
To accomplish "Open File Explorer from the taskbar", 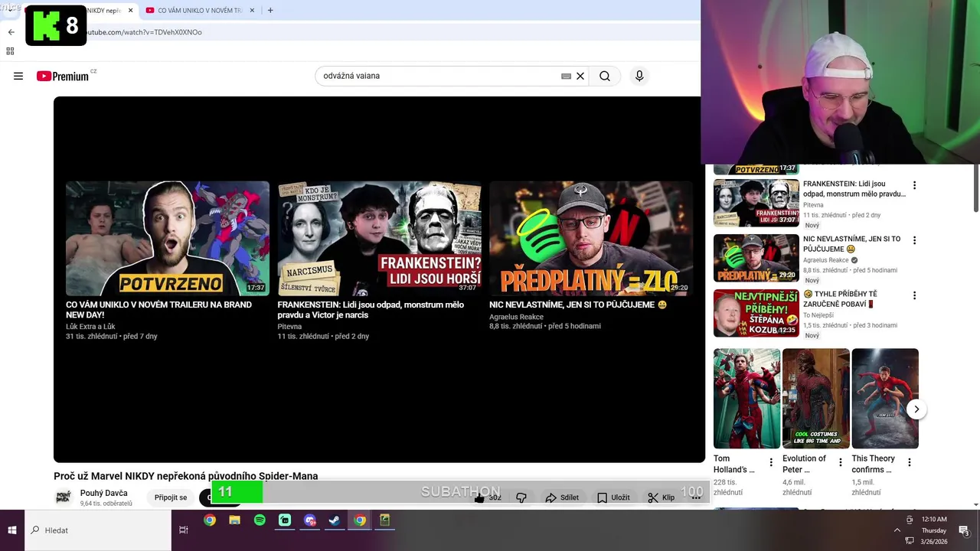I will (x=235, y=520).
